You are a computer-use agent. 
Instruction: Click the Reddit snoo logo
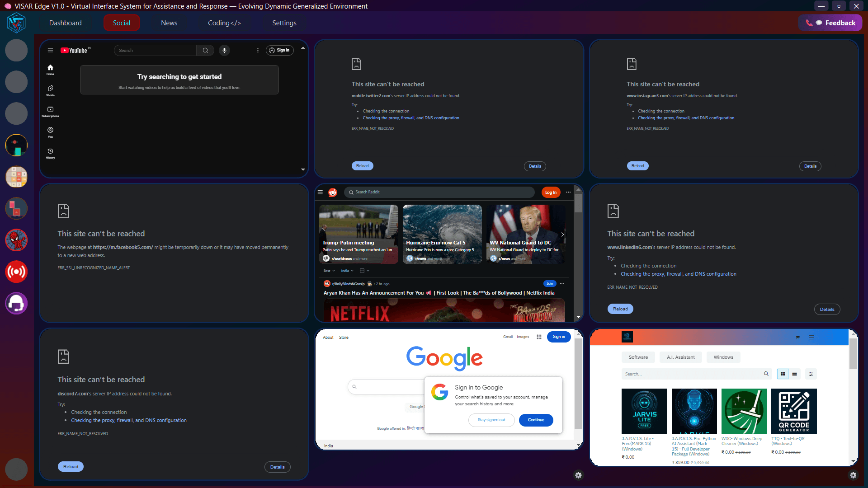click(x=333, y=192)
